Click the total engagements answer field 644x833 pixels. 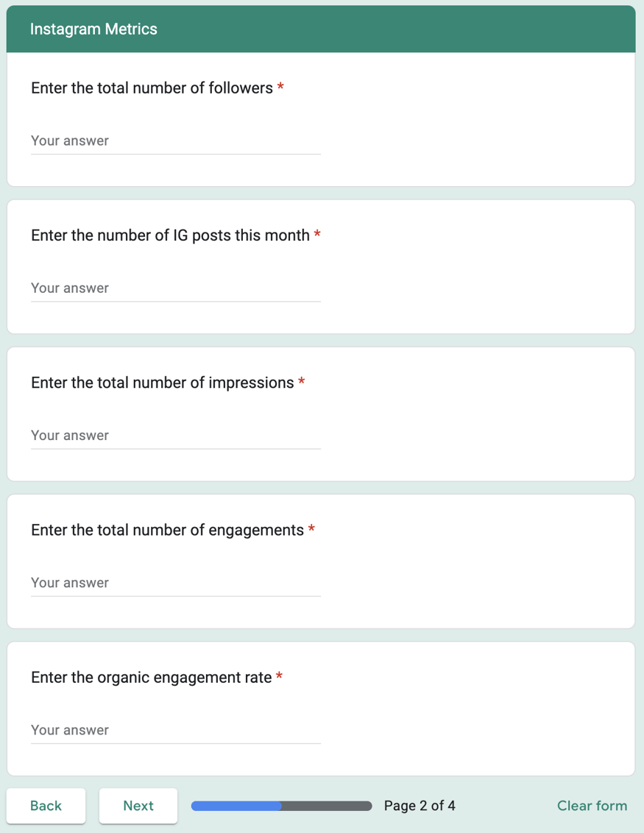(x=175, y=582)
